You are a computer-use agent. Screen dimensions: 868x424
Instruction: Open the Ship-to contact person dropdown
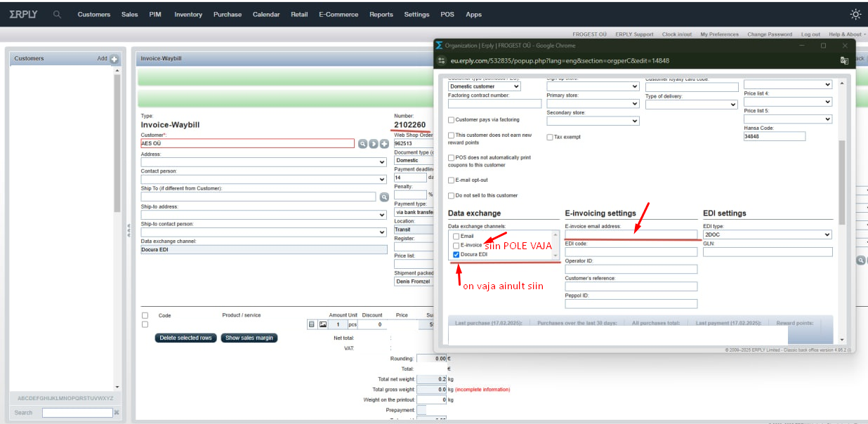[264, 232]
